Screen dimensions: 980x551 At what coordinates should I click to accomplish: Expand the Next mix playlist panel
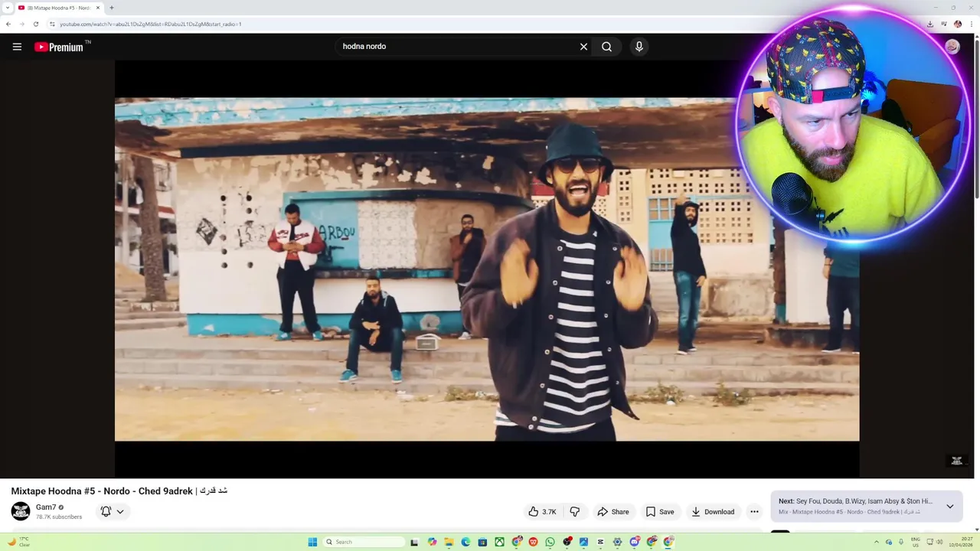tap(949, 507)
